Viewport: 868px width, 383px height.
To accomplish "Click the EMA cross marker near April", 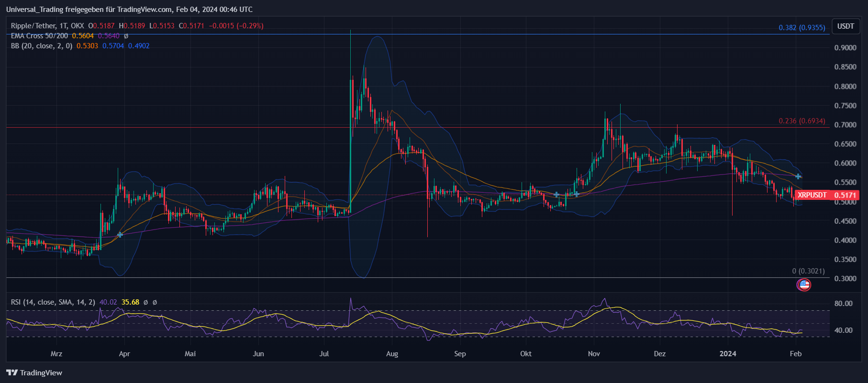I will (120, 234).
